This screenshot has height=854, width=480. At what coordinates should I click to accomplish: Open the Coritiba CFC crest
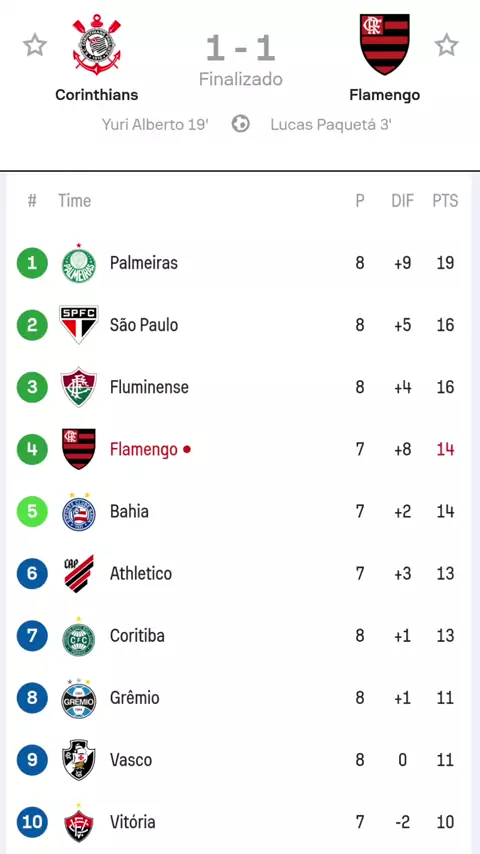79,637
